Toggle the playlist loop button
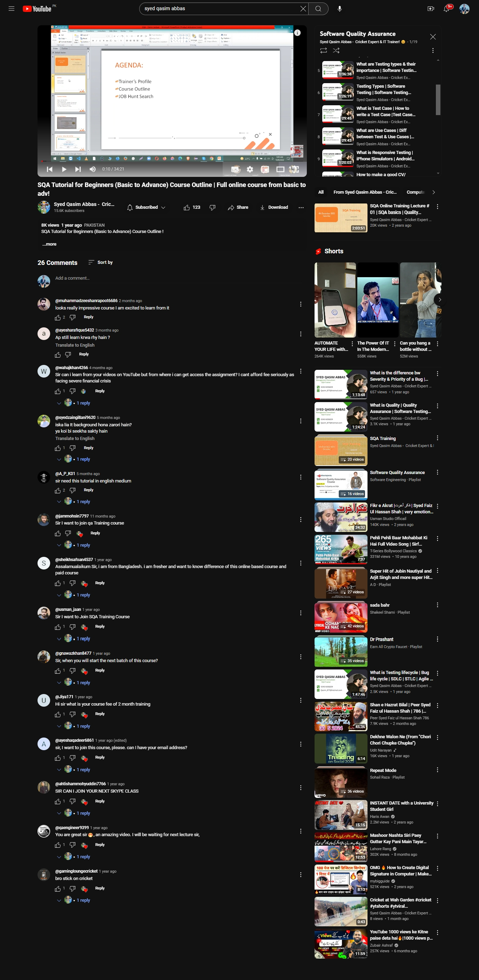 pos(324,50)
